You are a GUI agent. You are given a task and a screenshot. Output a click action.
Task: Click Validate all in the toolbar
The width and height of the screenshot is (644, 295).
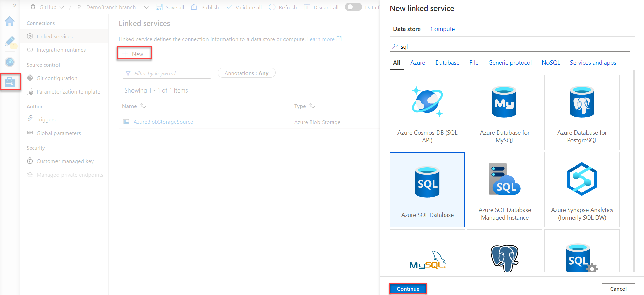244,7
